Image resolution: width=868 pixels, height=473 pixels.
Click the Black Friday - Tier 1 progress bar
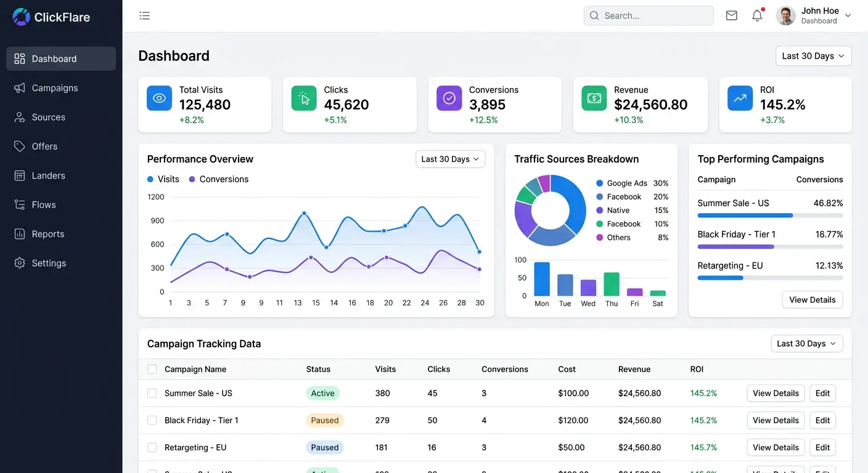[770, 246]
